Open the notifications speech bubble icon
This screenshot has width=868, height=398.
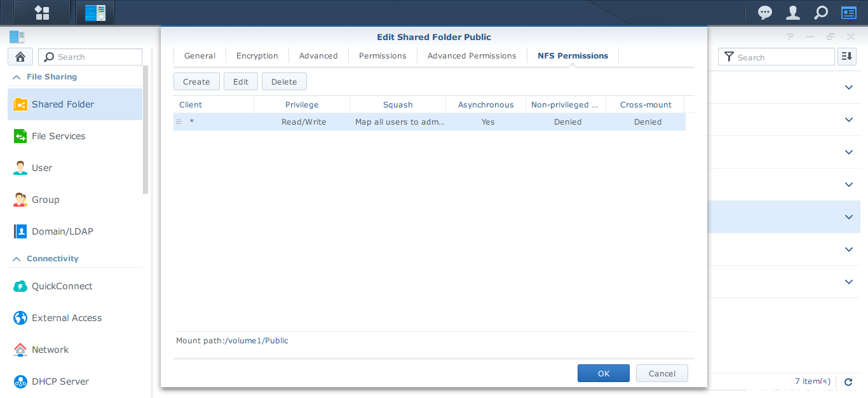click(765, 13)
